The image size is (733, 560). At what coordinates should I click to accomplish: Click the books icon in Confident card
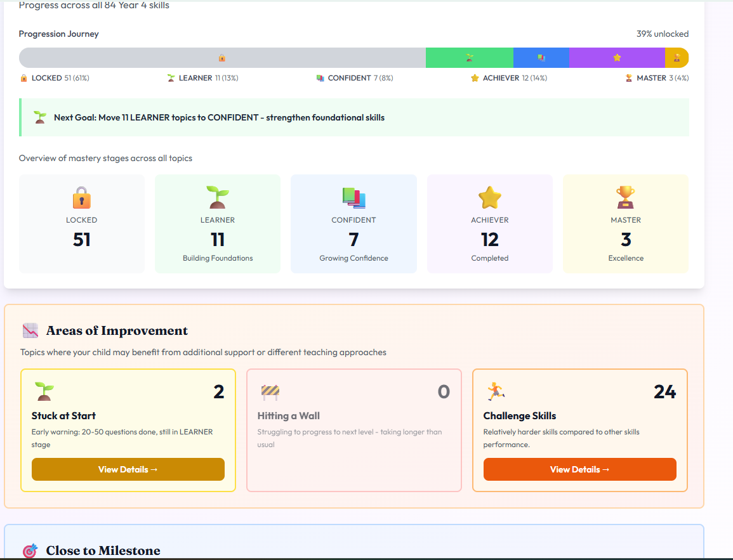353,198
